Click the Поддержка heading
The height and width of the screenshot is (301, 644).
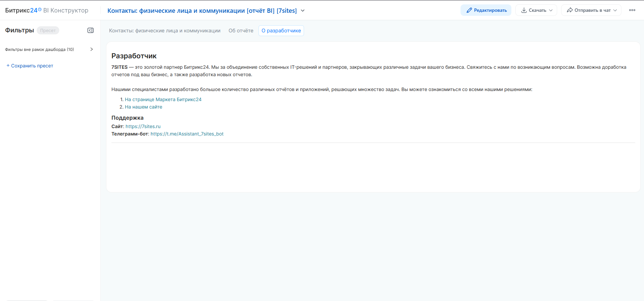pos(127,118)
